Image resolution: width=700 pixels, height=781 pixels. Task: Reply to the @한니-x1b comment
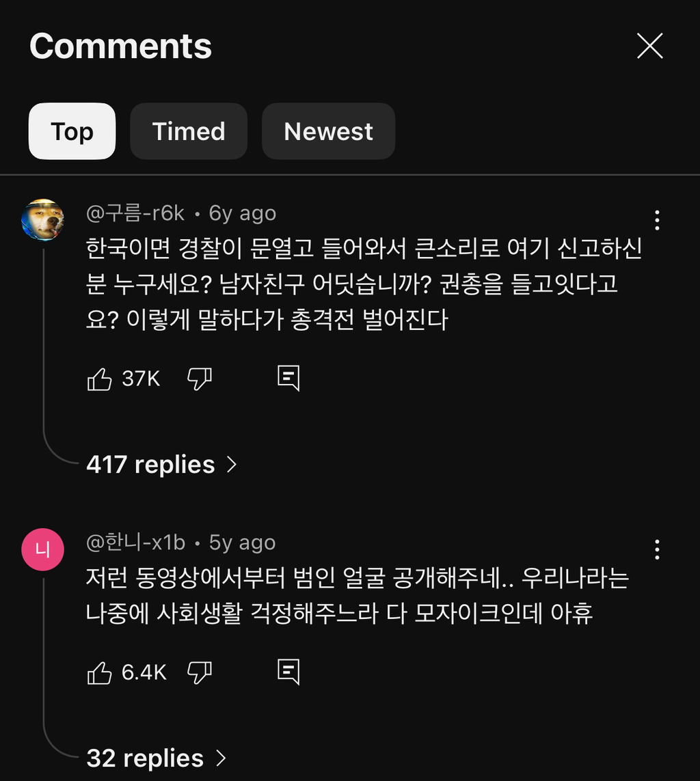[288, 672]
